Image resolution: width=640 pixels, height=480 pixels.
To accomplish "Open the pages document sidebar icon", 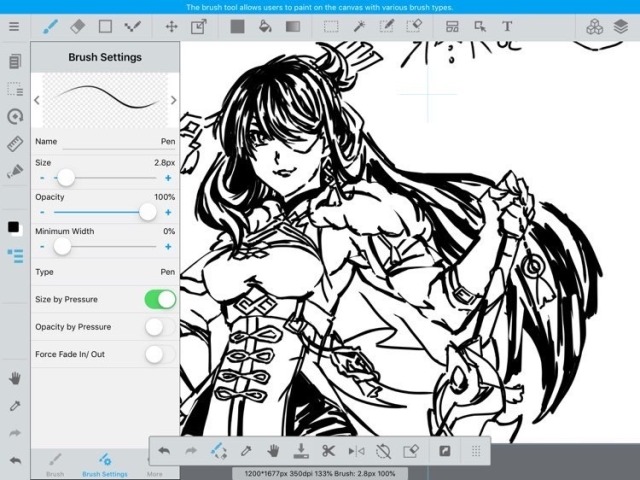I will (x=15, y=61).
